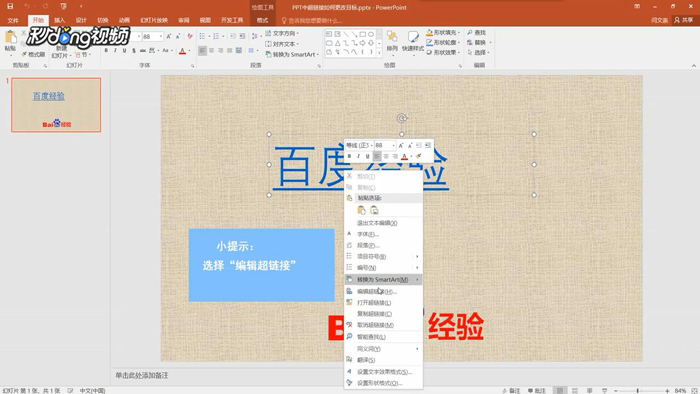The width and height of the screenshot is (700, 394).
Task: Select the triangle shape in shapes gallery
Action: pyautogui.click(x=338, y=43)
